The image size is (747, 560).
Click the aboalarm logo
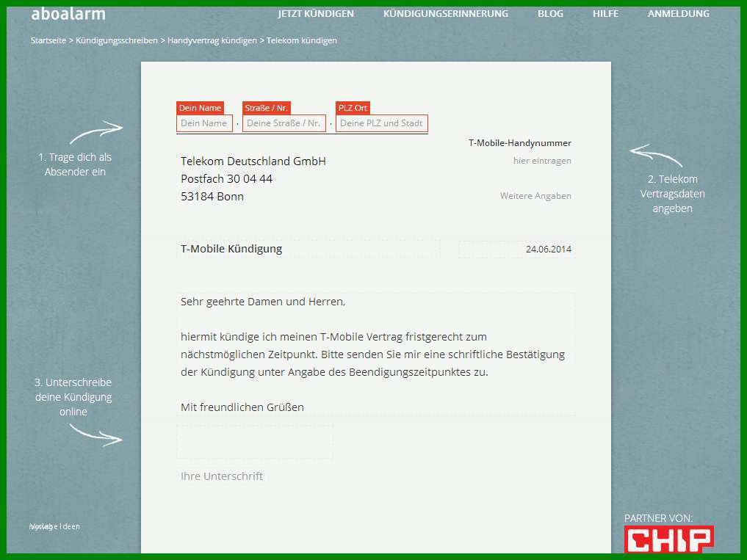[68, 14]
